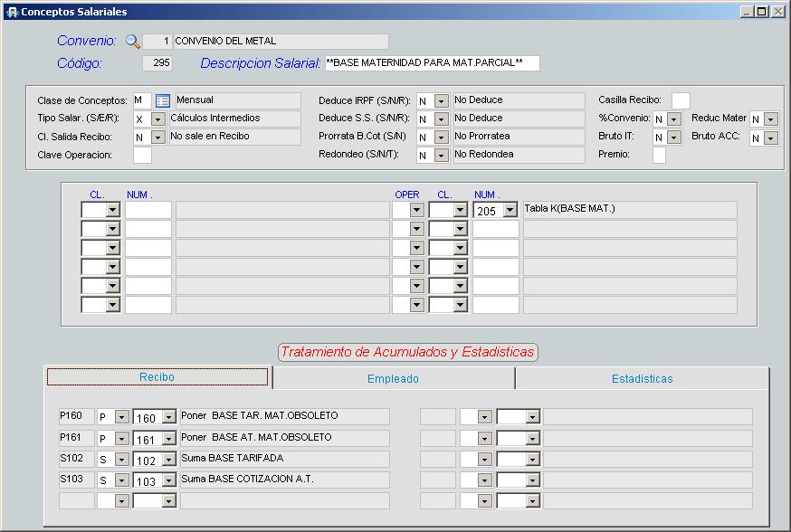Image resolution: width=791 pixels, height=532 pixels.
Task: Click the CONVENIO DEL METAL text
Action: click(225, 41)
